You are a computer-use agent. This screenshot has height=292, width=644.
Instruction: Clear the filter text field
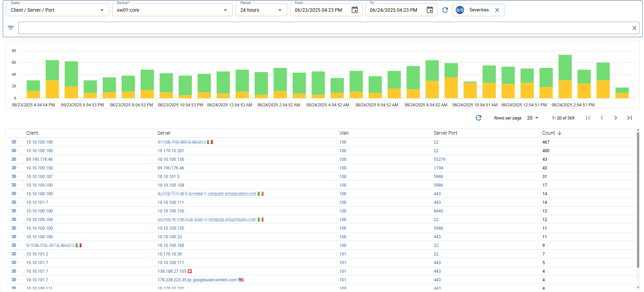pos(634,28)
